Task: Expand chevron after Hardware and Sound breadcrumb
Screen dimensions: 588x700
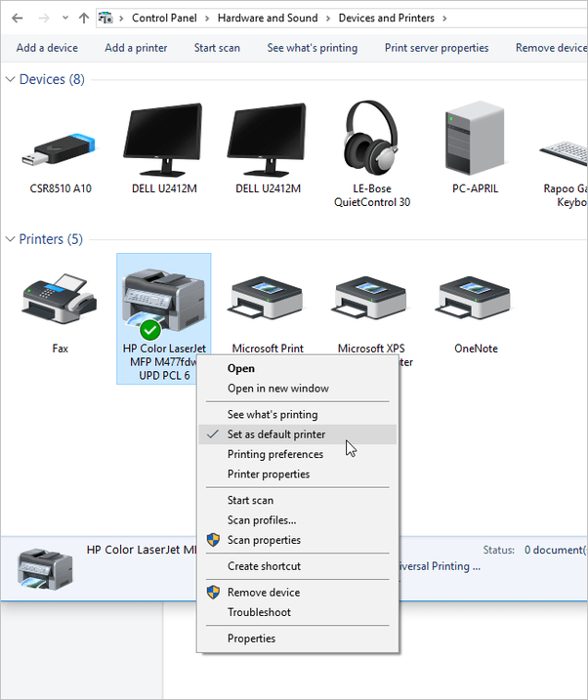Action: coord(328,19)
